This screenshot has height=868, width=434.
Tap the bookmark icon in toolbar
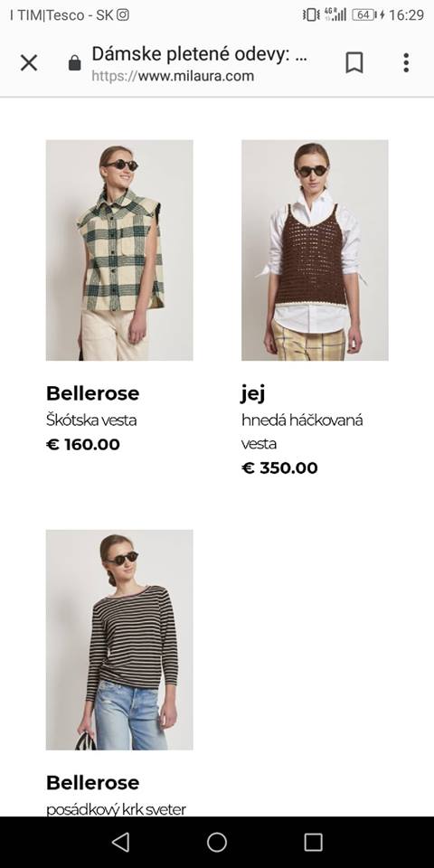pyautogui.click(x=354, y=62)
